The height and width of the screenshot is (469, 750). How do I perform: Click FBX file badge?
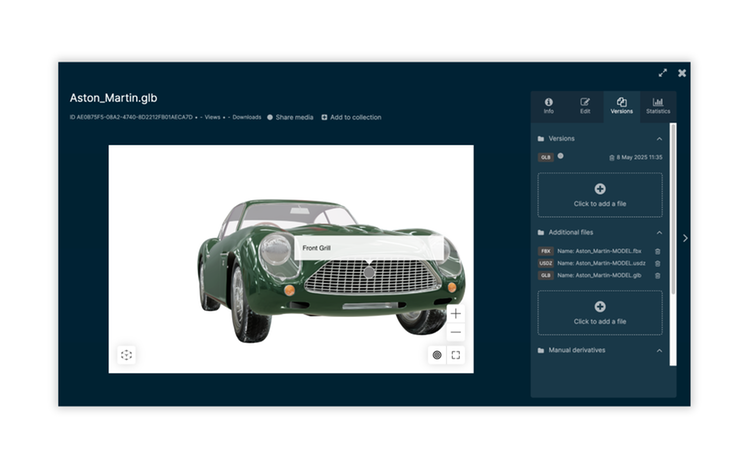point(546,251)
